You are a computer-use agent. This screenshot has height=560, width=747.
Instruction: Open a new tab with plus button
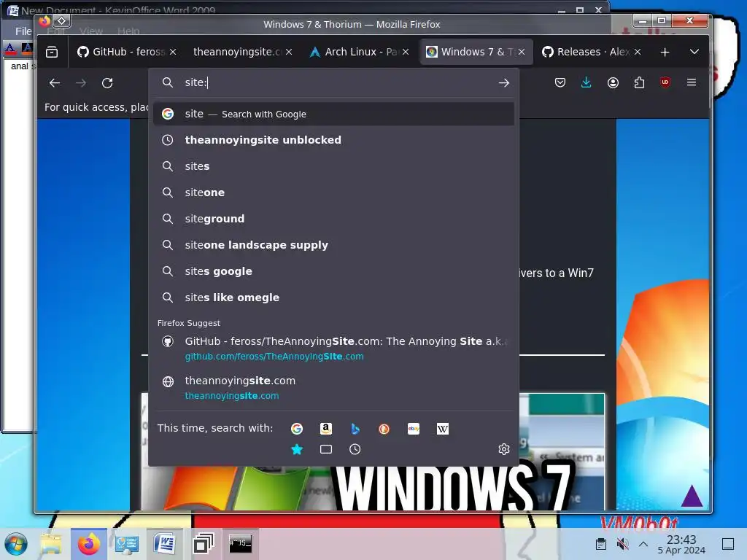(x=665, y=52)
